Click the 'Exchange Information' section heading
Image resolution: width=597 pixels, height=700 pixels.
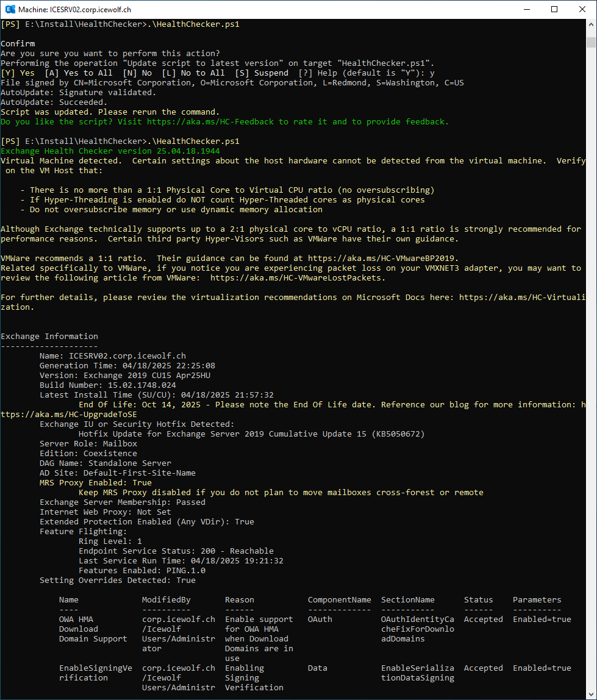(49, 337)
